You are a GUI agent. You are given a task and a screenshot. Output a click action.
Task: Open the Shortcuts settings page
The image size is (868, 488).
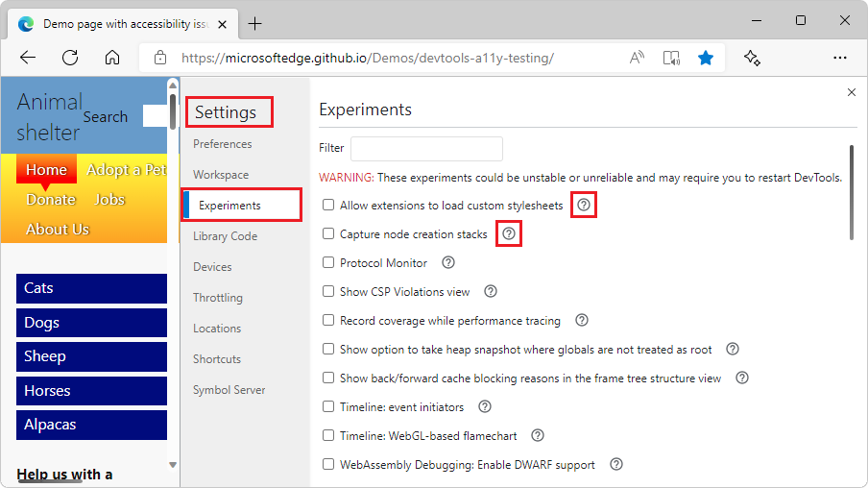pyautogui.click(x=217, y=359)
